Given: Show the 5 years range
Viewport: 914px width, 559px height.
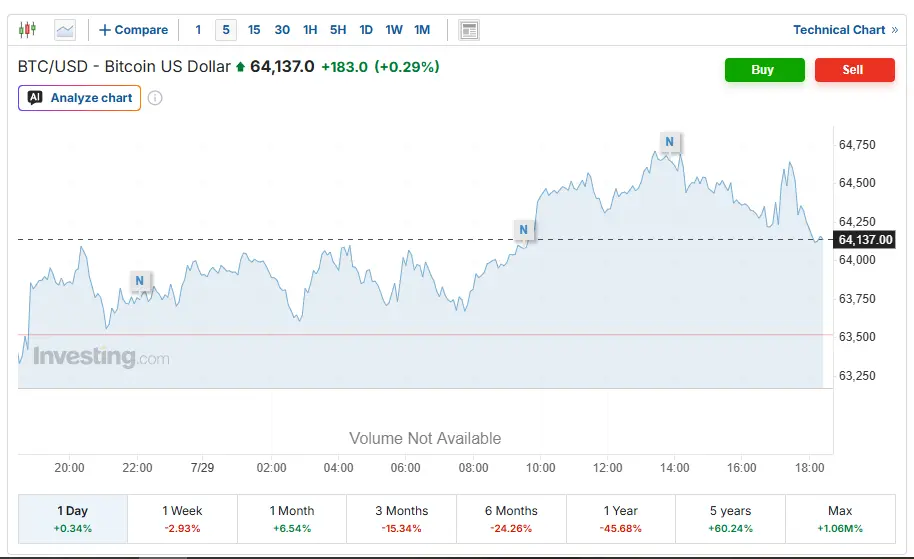Looking at the screenshot, I should coord(730,519).
